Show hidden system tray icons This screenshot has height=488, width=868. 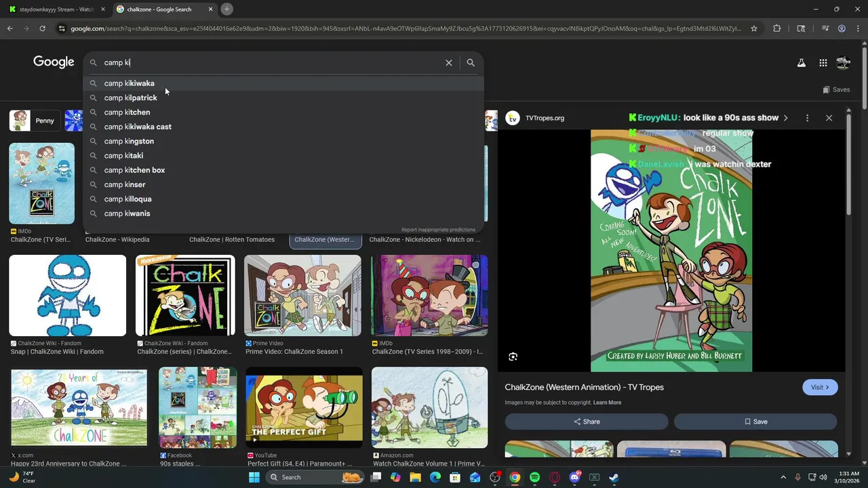click(783, 477)
